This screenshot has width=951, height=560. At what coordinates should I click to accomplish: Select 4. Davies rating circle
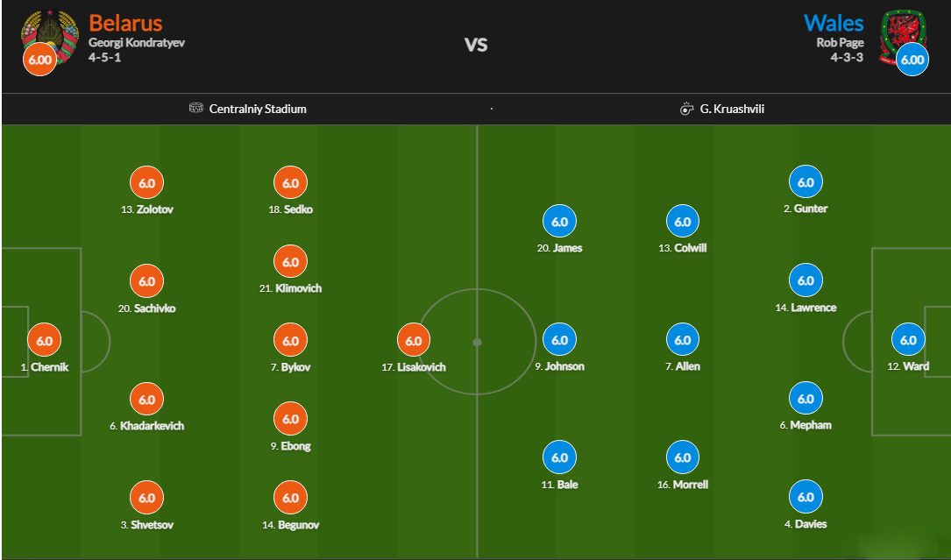tap(806, 497)
